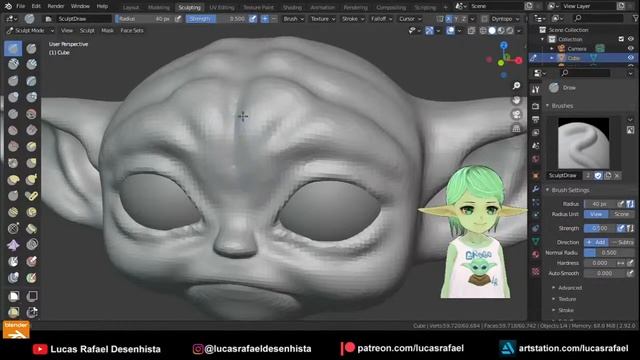Viewport: 640px width, 360px height.
Task: Click the Blender logo menu icon
Action: [x=8, y=6]
